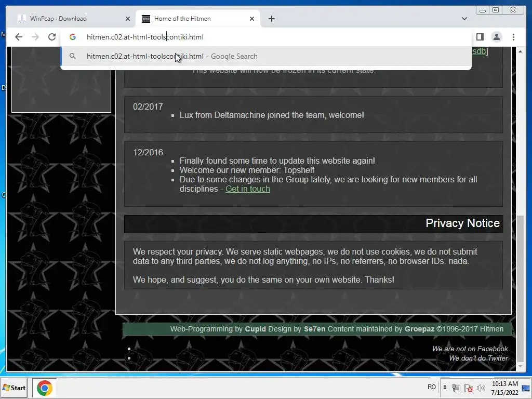Click the Chrome taskbar icon
This screenshot has width=532, height=399.
45,388
